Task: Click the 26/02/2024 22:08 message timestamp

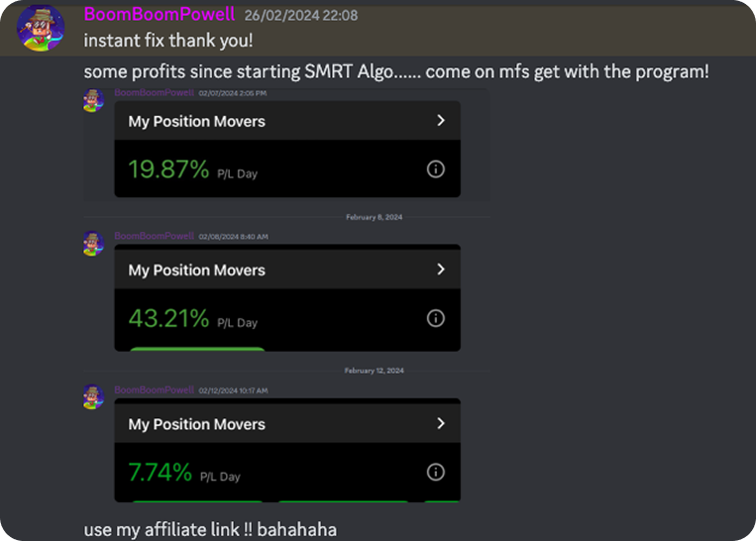Action: (x=301, y=16)
